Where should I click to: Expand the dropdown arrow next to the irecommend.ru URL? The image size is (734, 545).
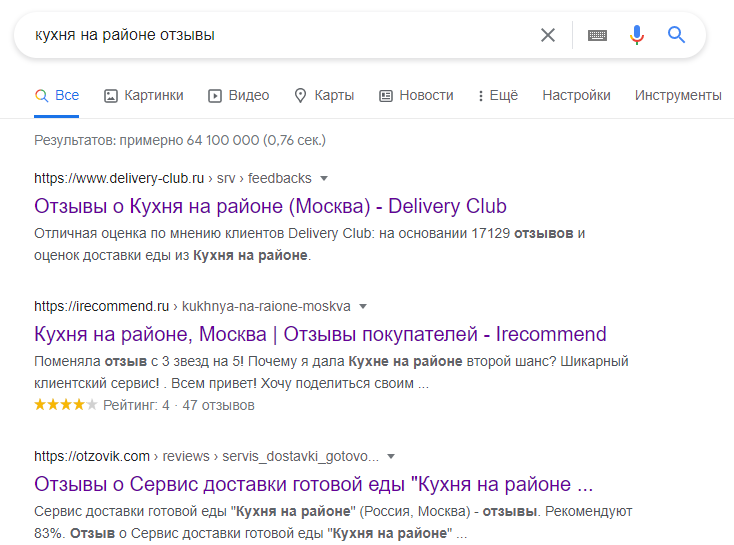(363, 307)
